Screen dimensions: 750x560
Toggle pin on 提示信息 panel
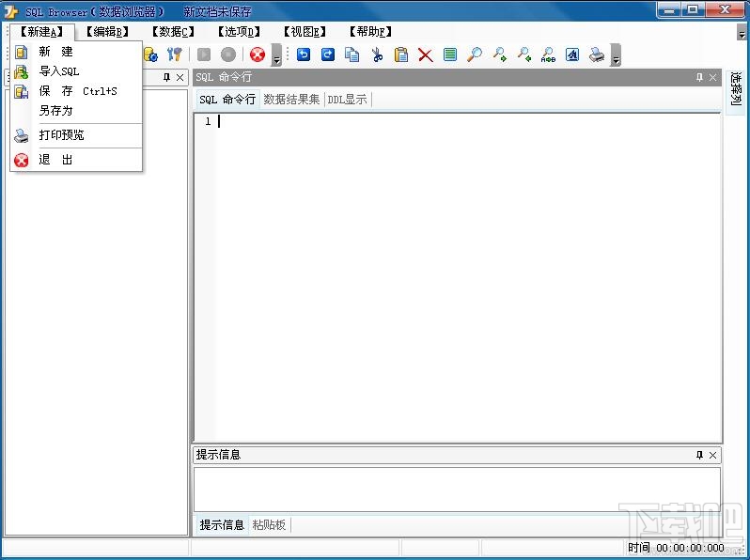tap(699, 455)
